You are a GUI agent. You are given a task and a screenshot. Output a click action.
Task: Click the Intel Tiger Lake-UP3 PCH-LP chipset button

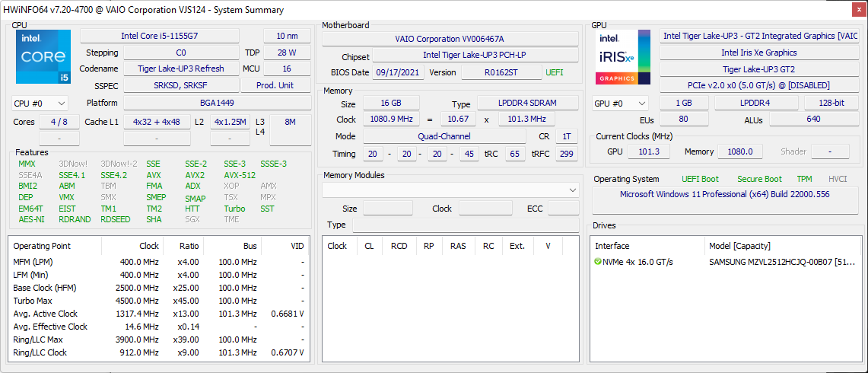475,56
